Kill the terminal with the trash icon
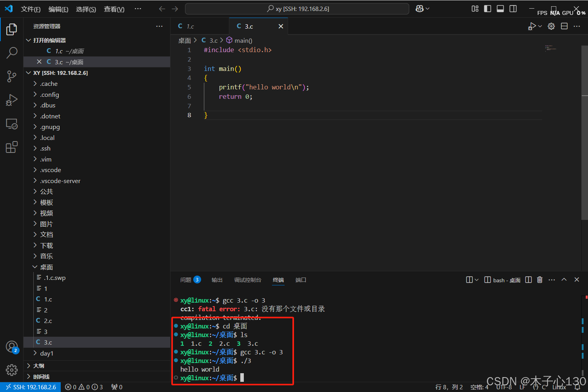This screenshot has height=392, width=588. click(540, 279)
